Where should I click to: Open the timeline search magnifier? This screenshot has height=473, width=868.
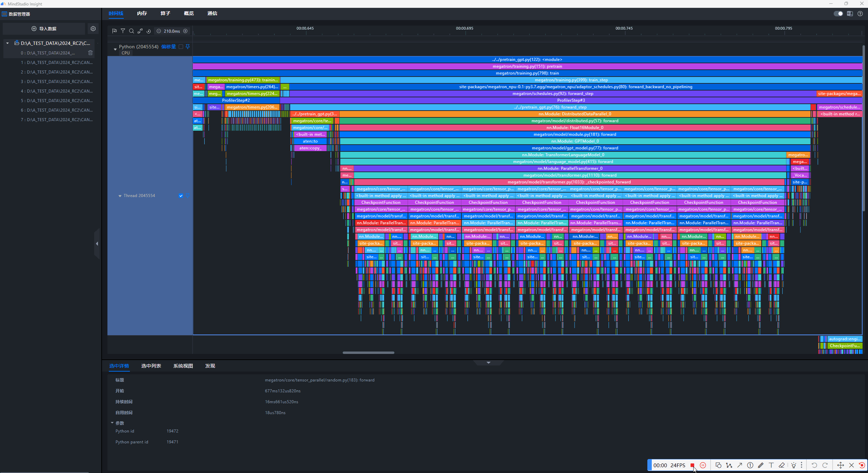(x=132, y=31)
